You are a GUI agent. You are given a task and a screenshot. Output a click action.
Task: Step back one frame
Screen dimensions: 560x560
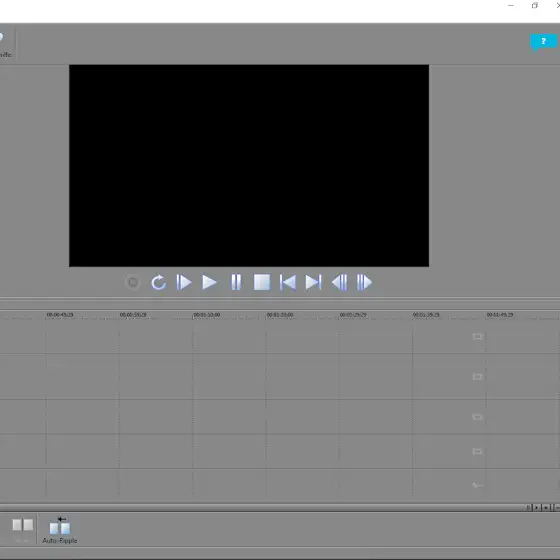[x=339, y=282]
